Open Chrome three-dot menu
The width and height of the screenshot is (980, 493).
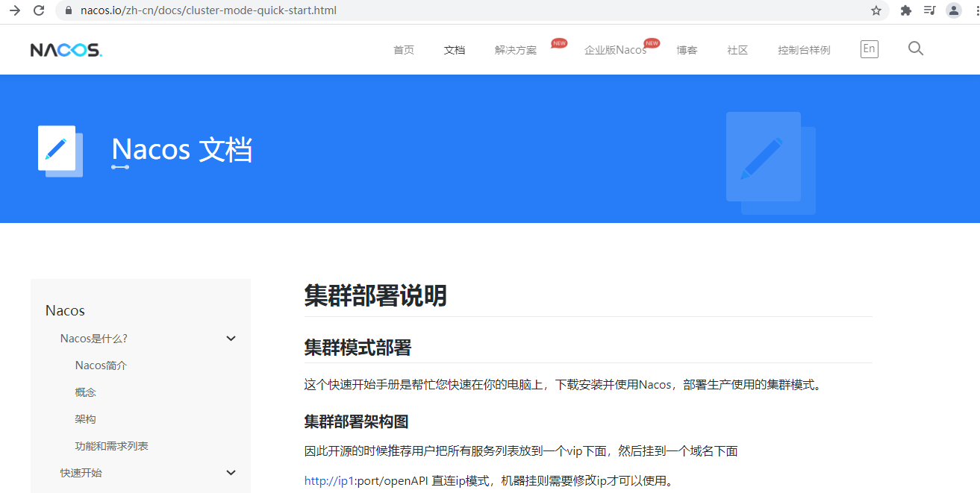click(x=976, y=10)
